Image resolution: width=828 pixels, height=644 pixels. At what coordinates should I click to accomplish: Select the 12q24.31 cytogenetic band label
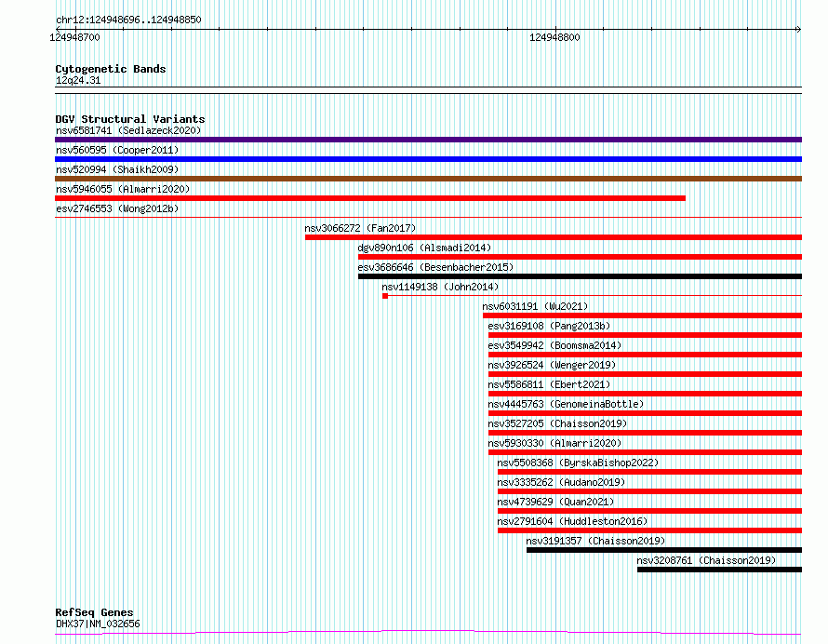(x=78, y=81)
